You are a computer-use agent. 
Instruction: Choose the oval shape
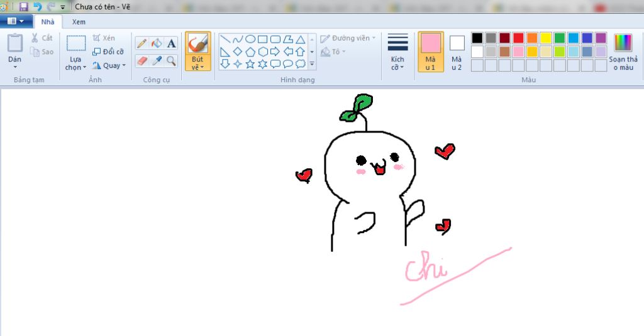pyautogui.click(x=250, y=40)
